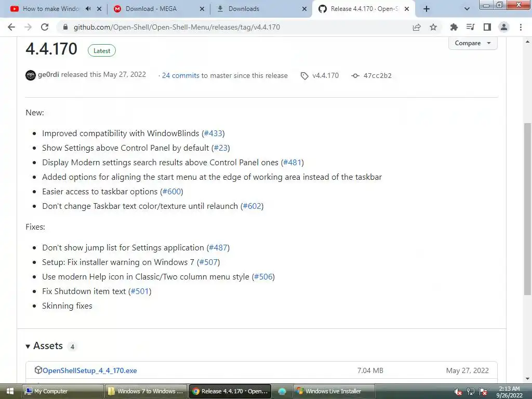Open issue #507 link
This screenshot has height=399, width=532.
[x=208, y=262]
